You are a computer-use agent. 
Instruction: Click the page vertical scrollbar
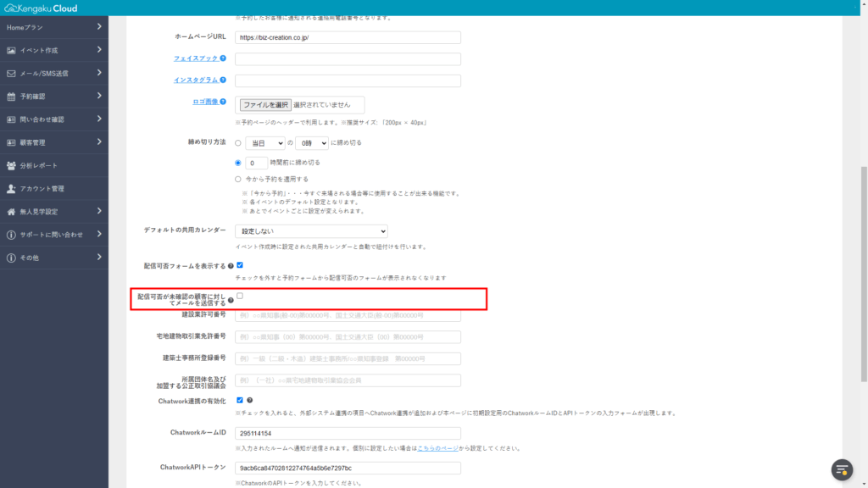[864, 254]
